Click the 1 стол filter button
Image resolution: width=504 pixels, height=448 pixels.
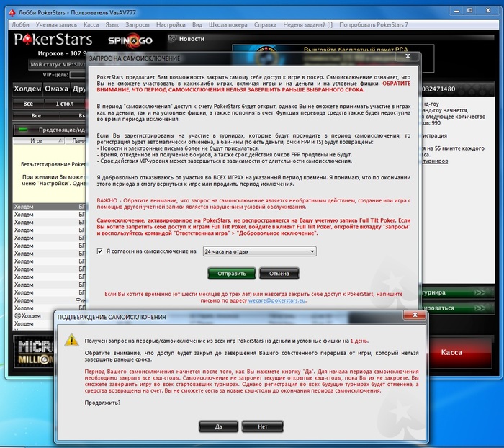point(65,104)
